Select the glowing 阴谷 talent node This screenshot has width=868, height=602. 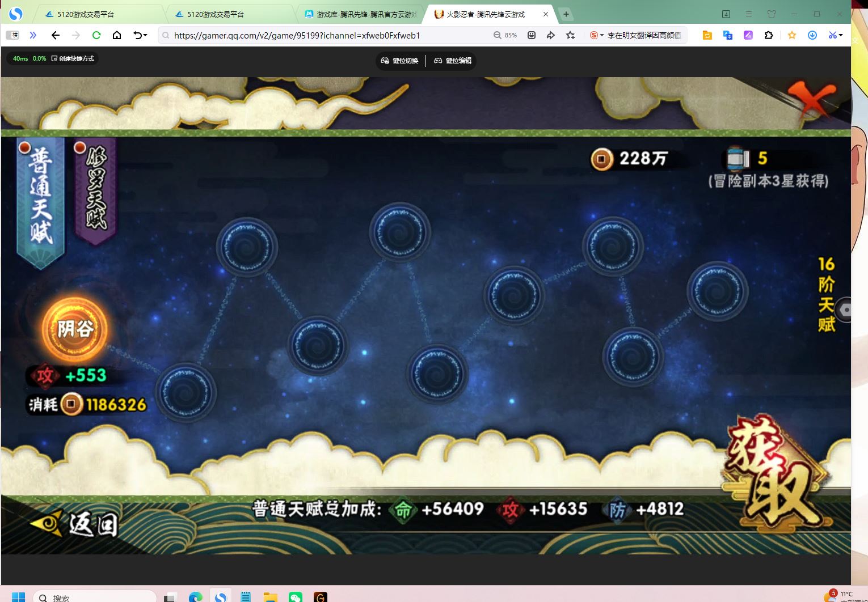click(74, 329)
